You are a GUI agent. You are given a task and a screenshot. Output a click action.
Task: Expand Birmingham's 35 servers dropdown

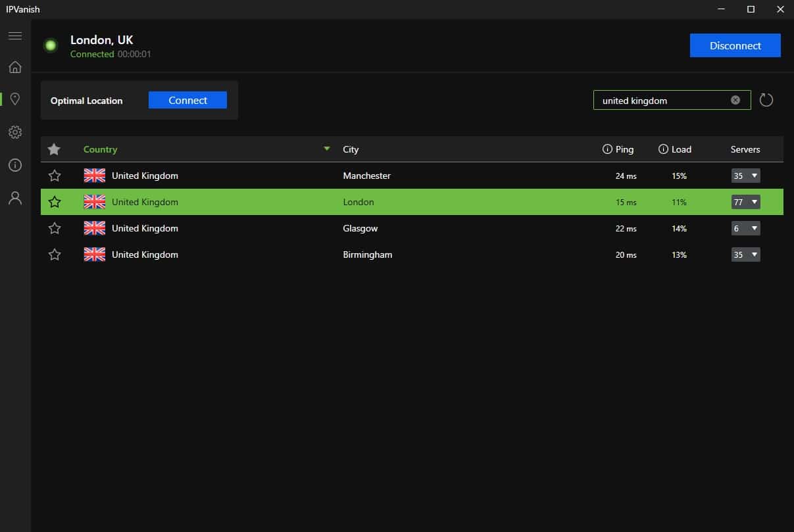tap(746, 254)
